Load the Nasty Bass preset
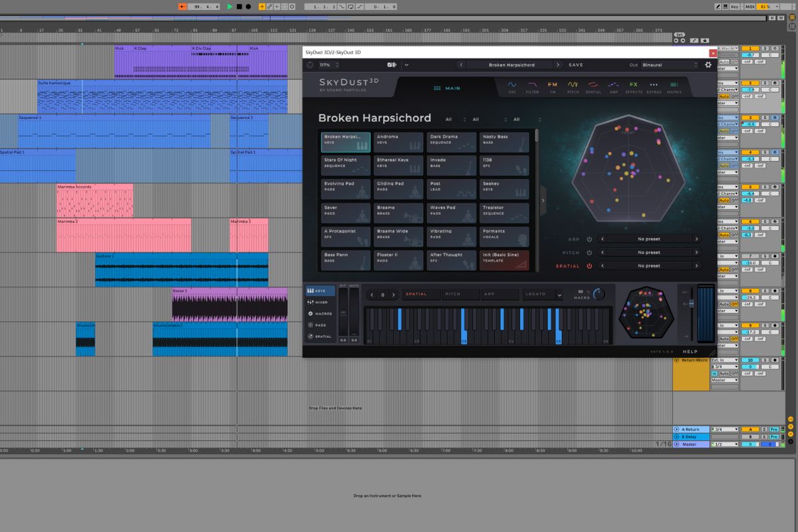The width and height of the screenshot is (798, 532). coord(505,142)
